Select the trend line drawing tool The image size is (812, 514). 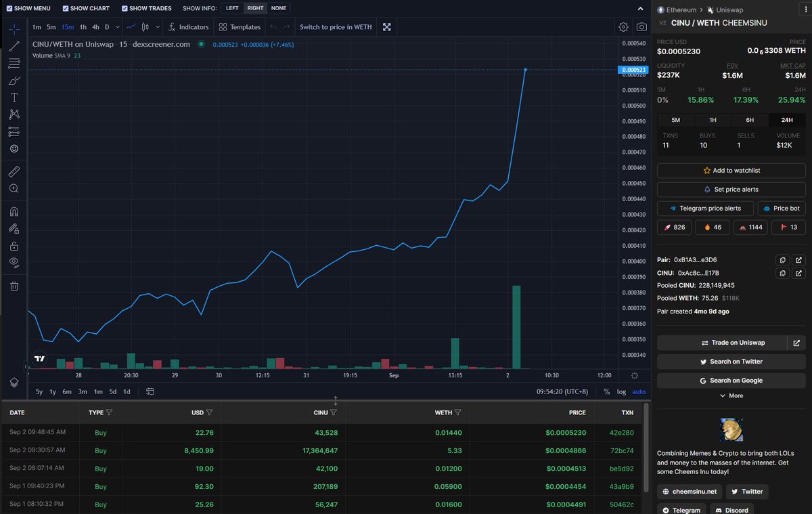point(14,46)
